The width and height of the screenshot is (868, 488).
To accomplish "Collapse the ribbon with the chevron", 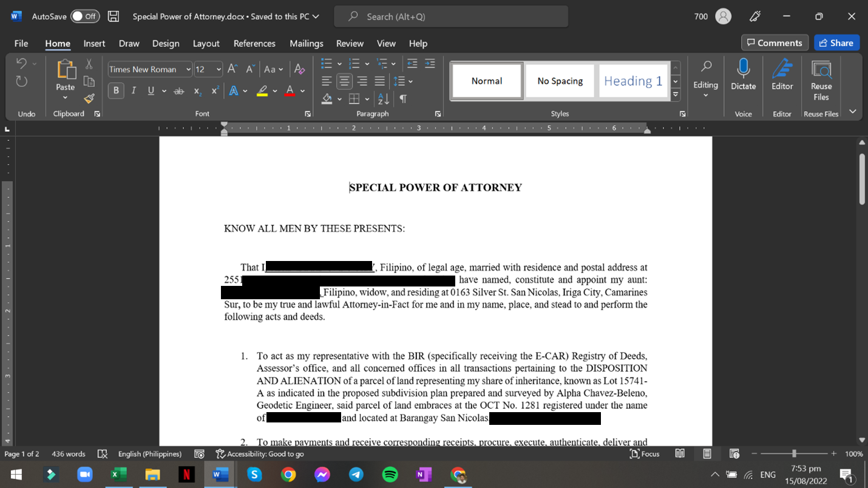I will coord(852,112).
